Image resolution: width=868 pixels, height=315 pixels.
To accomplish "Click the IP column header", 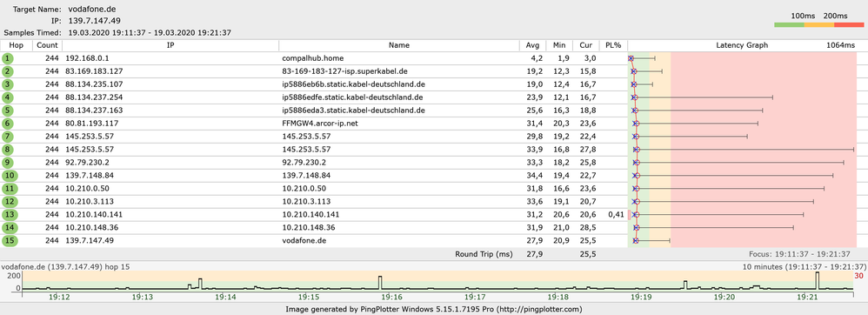I will pos(170,45).
